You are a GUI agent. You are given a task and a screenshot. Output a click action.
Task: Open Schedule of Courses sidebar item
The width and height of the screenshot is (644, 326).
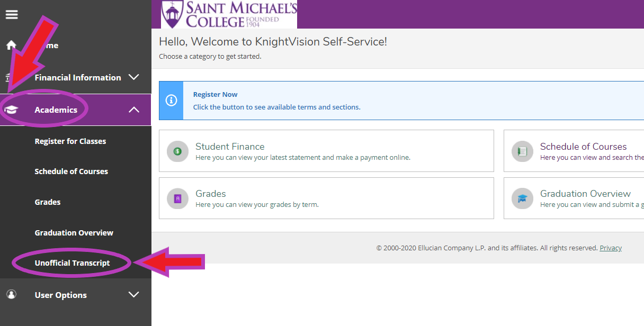click(x=71, y=171)
